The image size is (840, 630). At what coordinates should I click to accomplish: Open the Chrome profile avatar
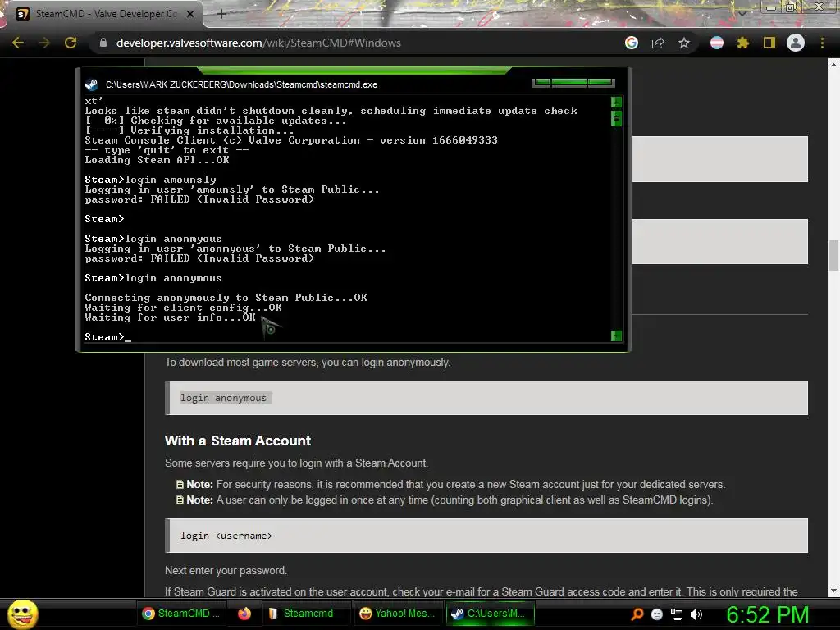796,43
